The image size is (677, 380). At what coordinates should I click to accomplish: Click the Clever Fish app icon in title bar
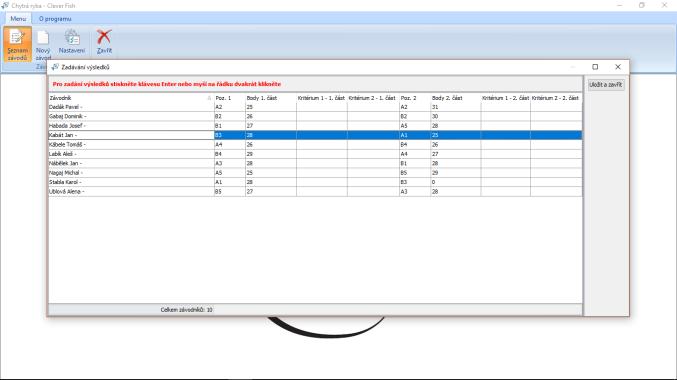(x=5, y=6)
